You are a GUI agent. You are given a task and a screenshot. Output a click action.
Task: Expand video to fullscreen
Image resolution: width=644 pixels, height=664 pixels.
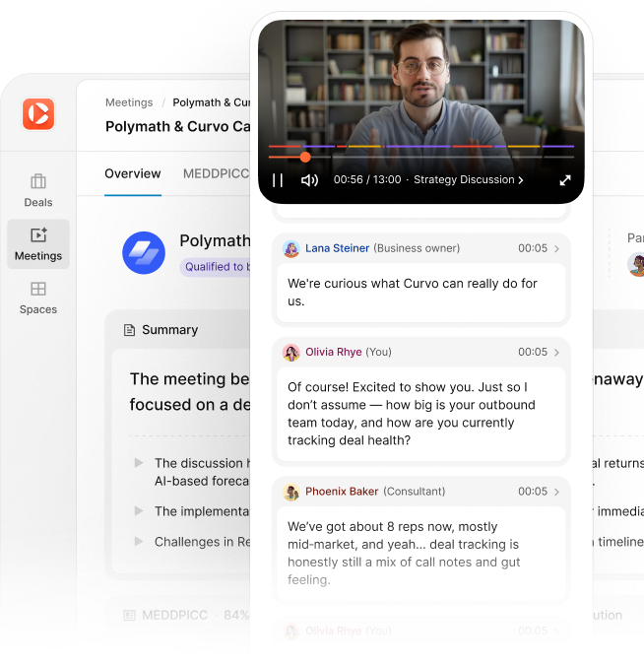[565, 180]
